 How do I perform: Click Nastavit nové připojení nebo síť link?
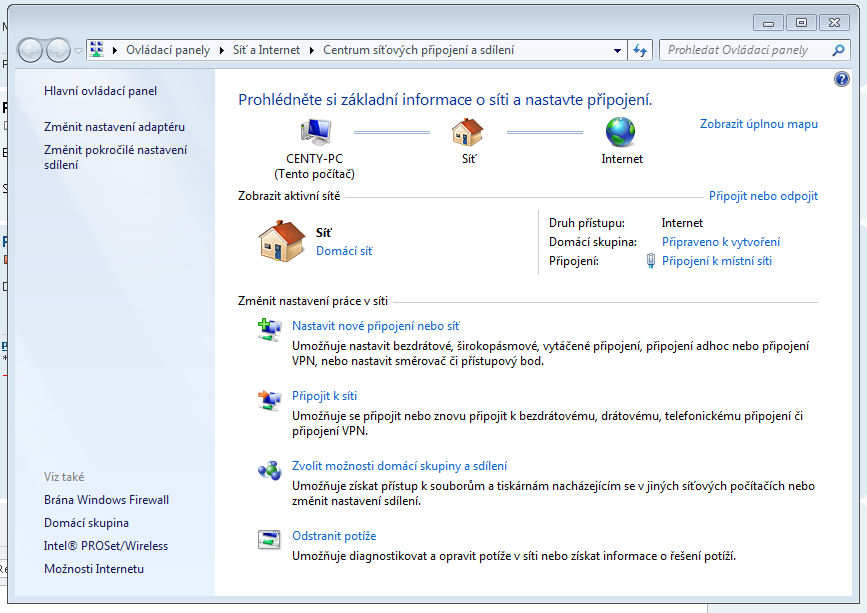[375, 326]
